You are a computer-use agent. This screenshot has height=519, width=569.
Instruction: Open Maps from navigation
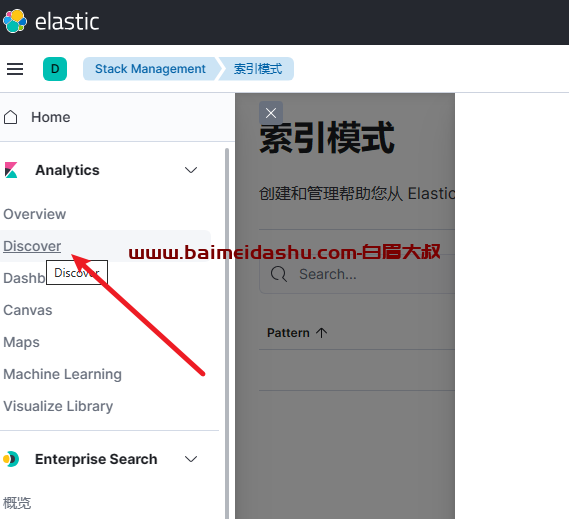21,342
